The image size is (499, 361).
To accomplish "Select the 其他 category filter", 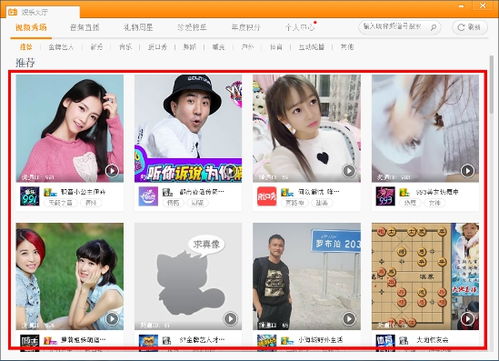I will [x=347, y=47].
